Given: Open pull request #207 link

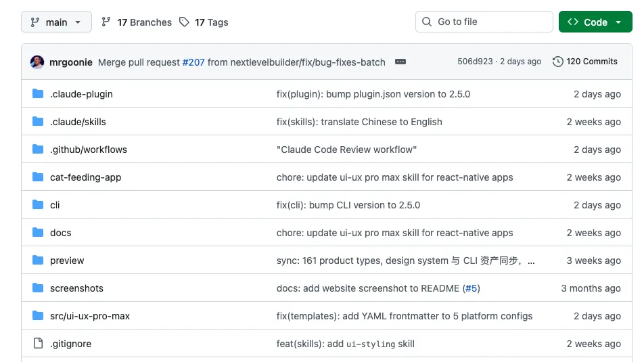Looking at the screenshot, I should point(193,62).
